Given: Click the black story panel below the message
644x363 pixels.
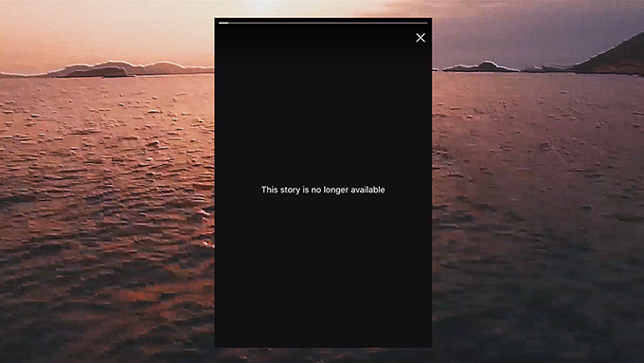Looking at the screenshot, I should click(323, 271).
